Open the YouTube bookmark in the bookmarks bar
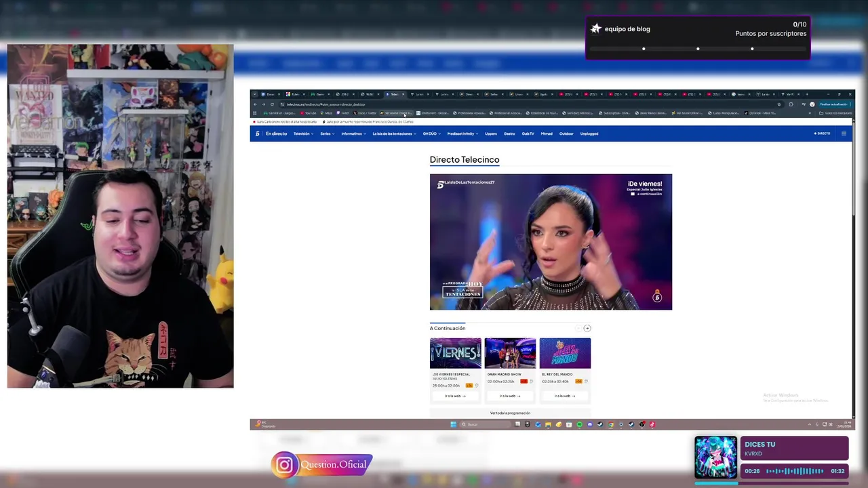The image size is (868, 488). (309, 113)
